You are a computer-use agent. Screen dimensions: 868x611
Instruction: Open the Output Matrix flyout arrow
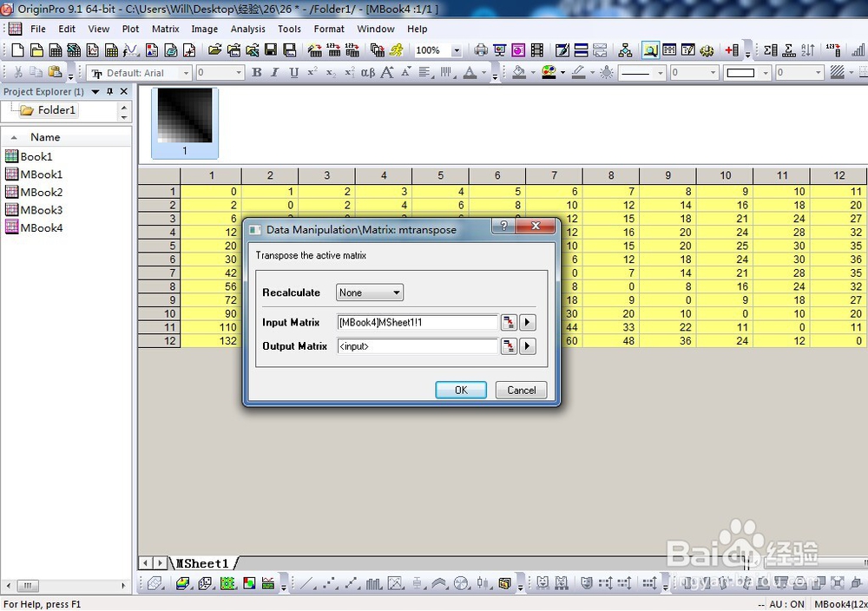(528, 346)
